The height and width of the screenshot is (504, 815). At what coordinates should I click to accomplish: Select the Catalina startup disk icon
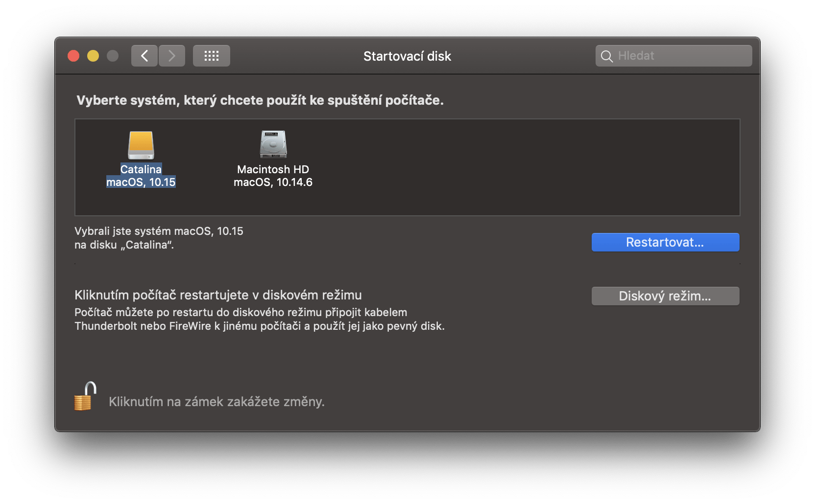[141, 145]
